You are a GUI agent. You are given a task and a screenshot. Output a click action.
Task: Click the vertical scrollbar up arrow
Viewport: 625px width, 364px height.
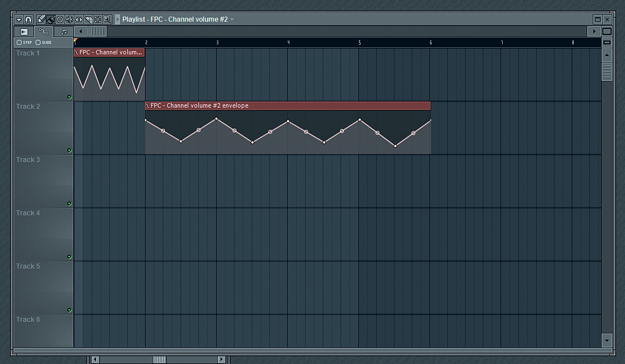coord(607,55)
